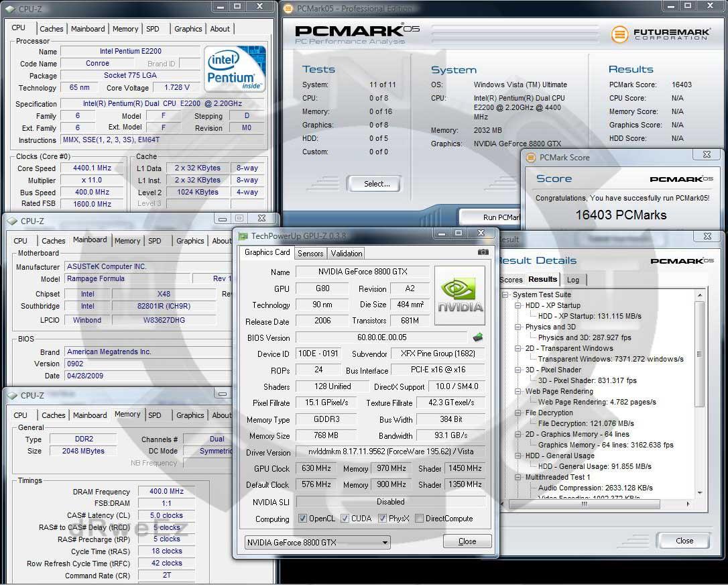Image resolution: width=728 pixels, height=585 pixels.
Task: Click the PCMark05 title bar icon
Action: [288, 8]
